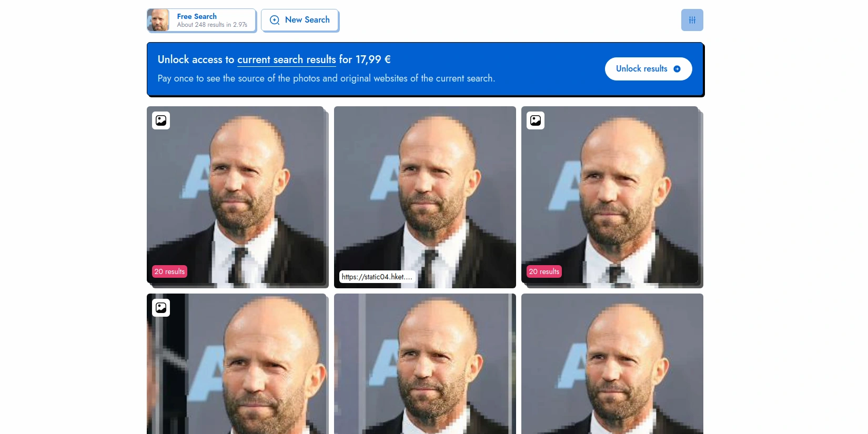This screenshot has width=868, height=434.
Task: Click the image-stack icon on the first result
Action: (161, 120)
